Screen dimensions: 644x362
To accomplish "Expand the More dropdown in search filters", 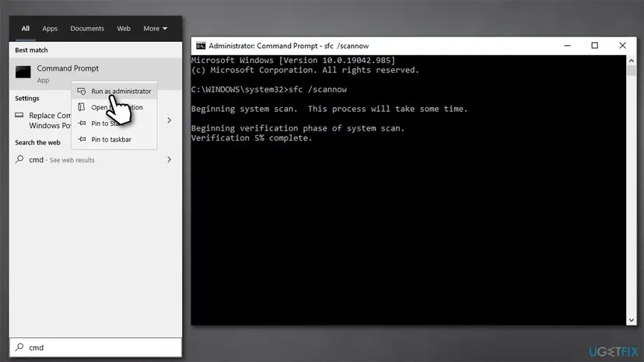I will pos(156,28).
